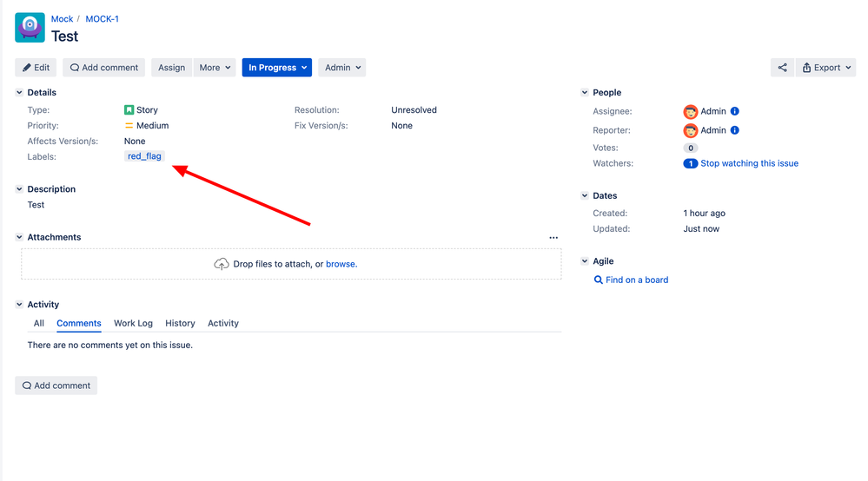Click the Story issue type icon
The height and width of the screenshot is (481, 868).
(129, 110)
